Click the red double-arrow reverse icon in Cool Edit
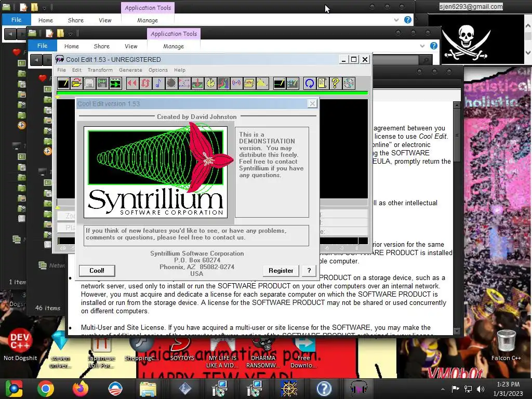Screen dimensions: 532x399 (132, 83)
